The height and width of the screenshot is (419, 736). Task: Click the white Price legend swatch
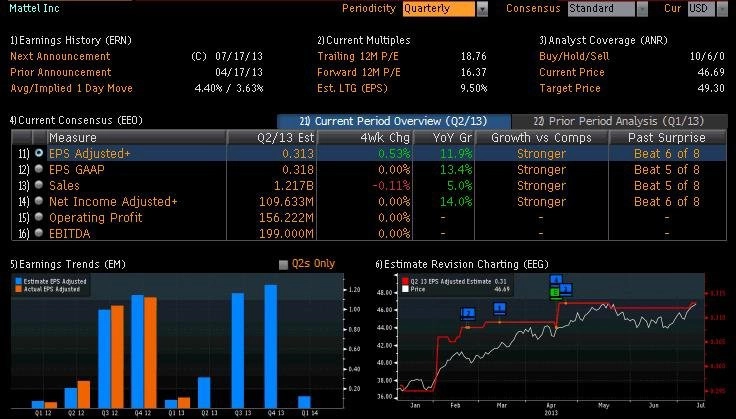pos(406,289)
